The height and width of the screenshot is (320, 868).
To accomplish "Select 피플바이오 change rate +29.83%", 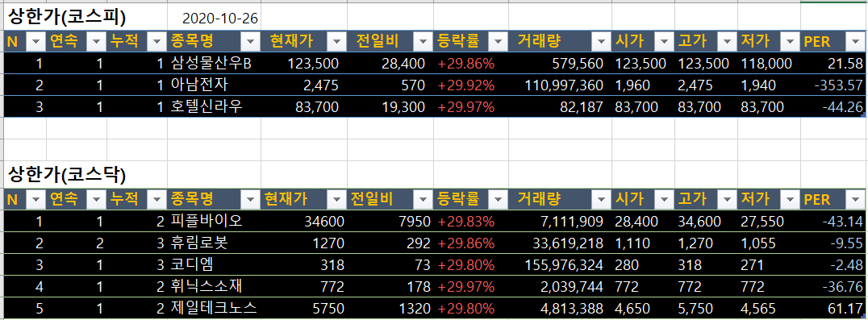I will click(471, 222).
